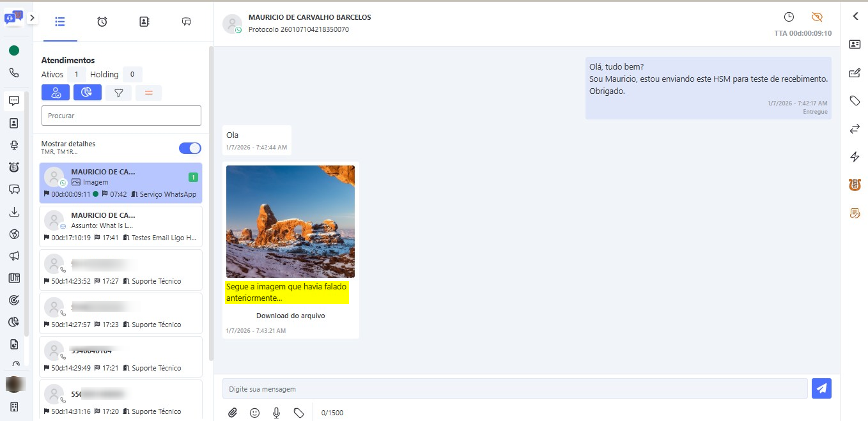This screenshot has height=421, width=868.
Task: Click the tag icon beside the microphone
Action: (298, 413)
